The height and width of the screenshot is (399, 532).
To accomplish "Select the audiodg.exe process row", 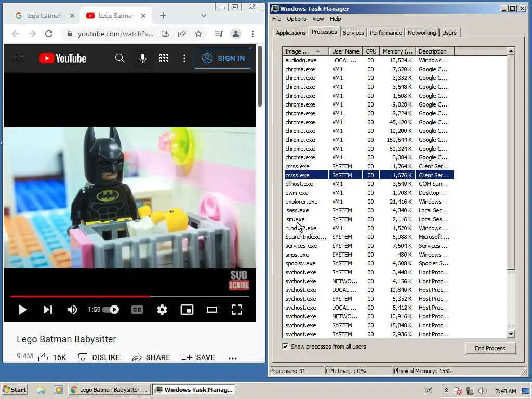I will (368, 60).
